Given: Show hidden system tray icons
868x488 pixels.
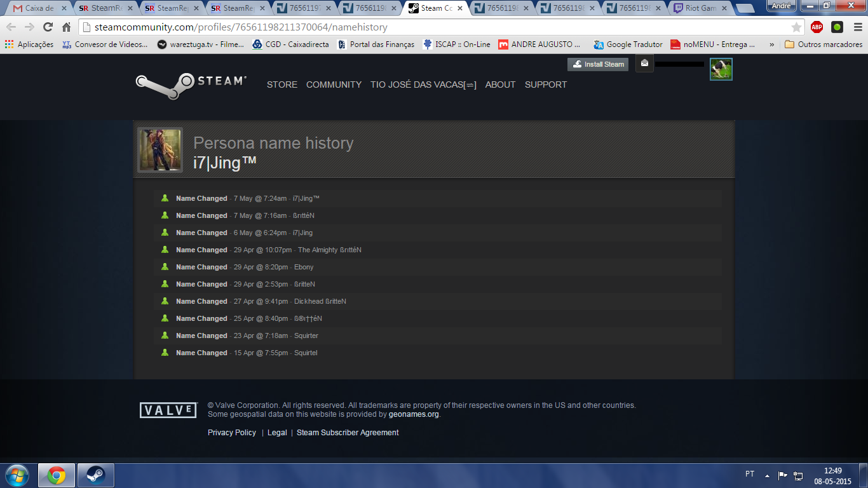Looking at the screenshot, I should click(767, 475).
